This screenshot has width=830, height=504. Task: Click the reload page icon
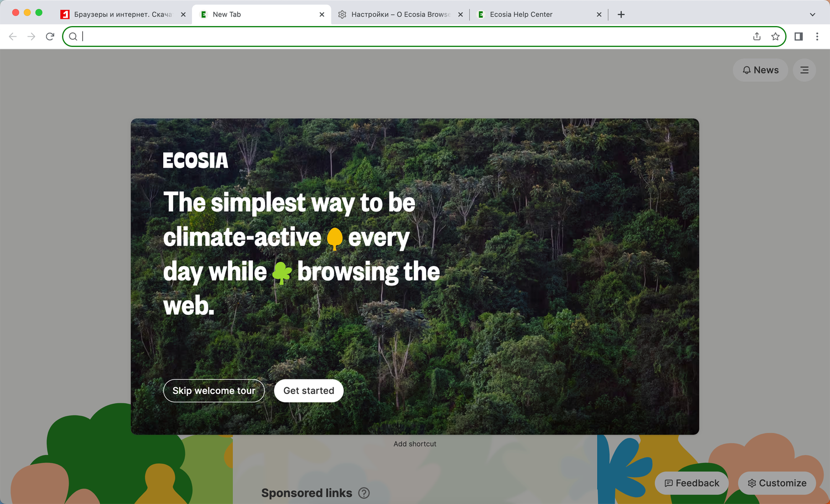[x=50, y=37]
